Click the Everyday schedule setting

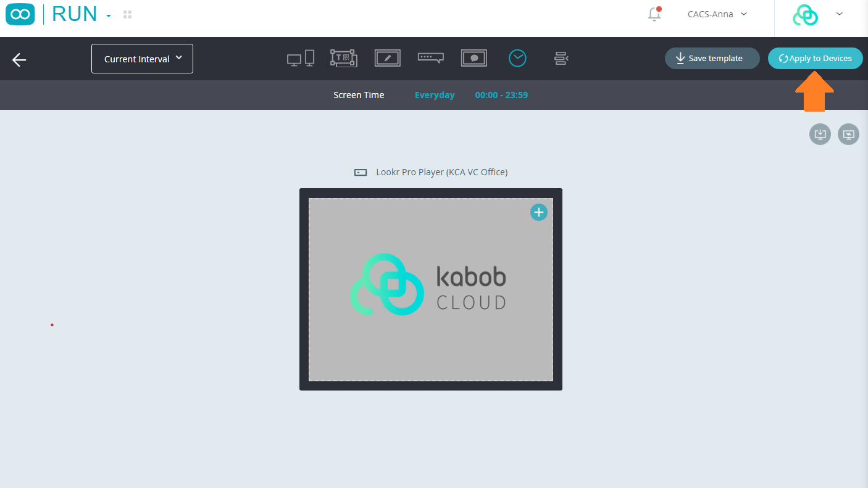(x=435, y=95)
